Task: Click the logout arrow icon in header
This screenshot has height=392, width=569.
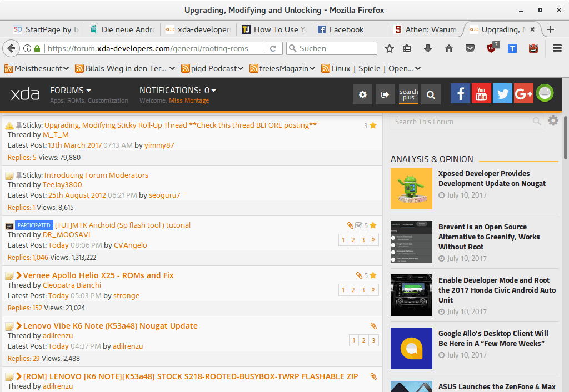Action: (385, 95)
